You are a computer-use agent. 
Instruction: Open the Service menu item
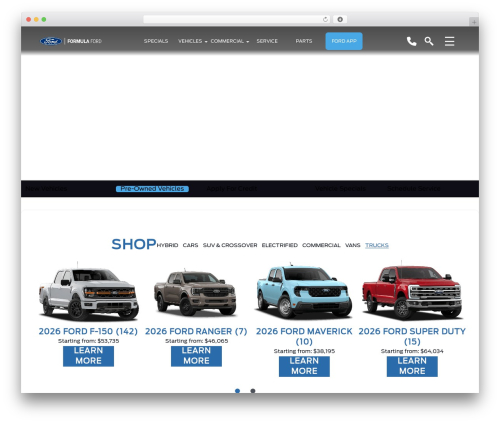(x=267, y=41)
